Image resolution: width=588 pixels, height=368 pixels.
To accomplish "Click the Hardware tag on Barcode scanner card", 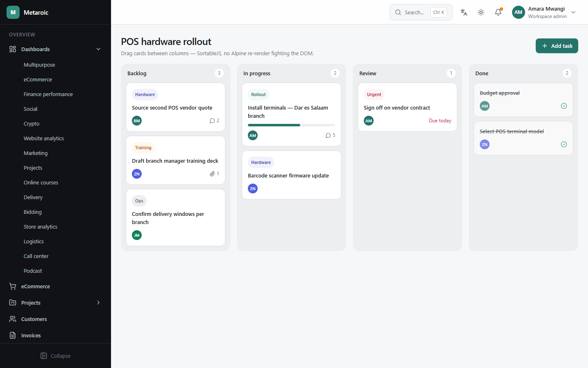I will click(261, 162).
